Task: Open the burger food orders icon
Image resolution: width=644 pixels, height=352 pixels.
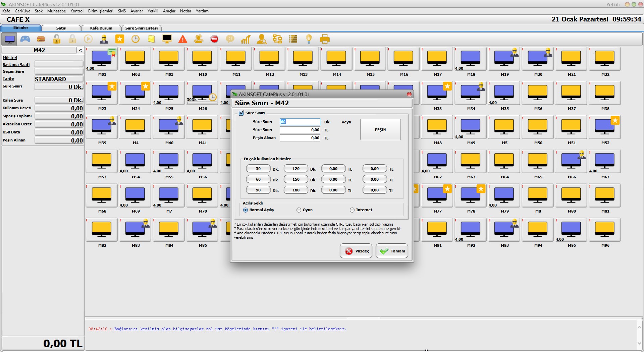Action: pyautogui.click(x=41, y=39)
